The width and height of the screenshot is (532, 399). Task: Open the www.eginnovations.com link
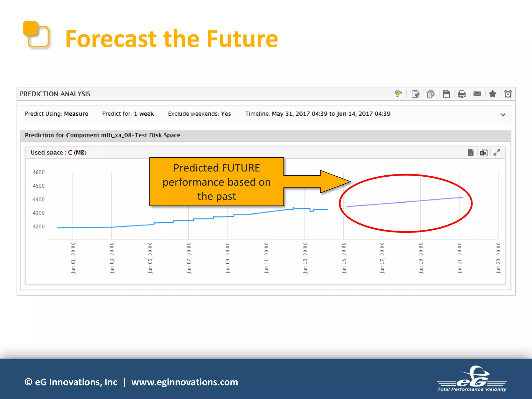(x=185, y=382)
